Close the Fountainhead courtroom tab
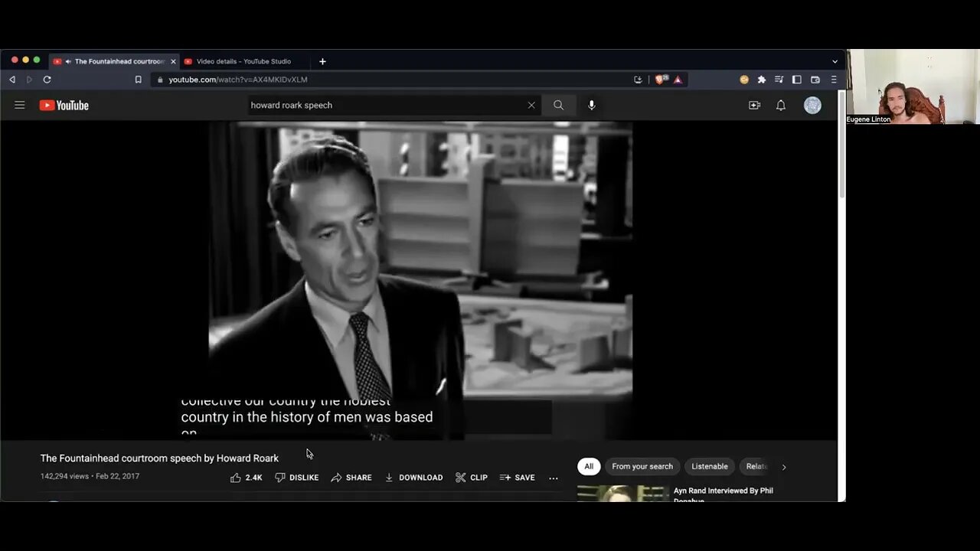Image resolution: width=980 pixels, height=551 pixels. [173, 61]
